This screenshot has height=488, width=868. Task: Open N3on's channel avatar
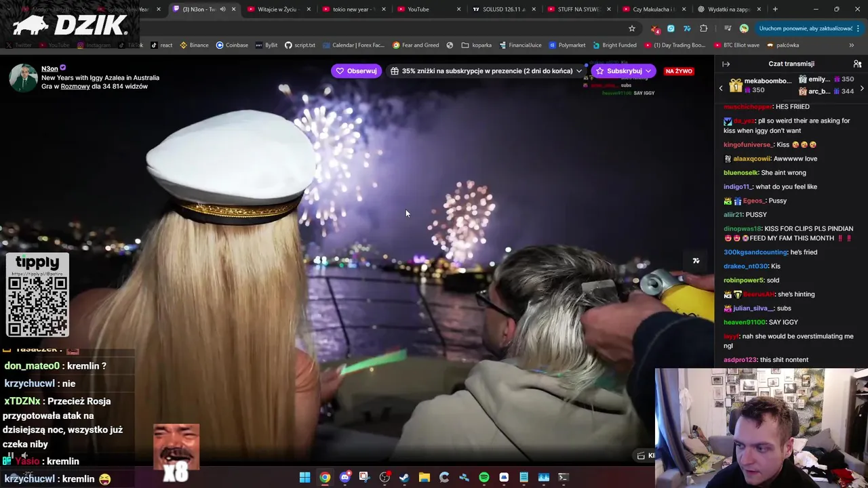[x=23, y=78]
